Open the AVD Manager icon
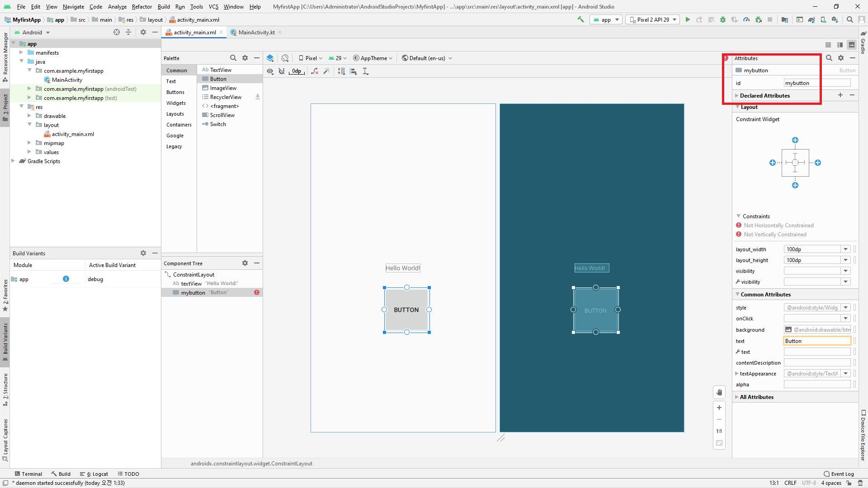Screen dimensions: 868x488 point(823,19)
